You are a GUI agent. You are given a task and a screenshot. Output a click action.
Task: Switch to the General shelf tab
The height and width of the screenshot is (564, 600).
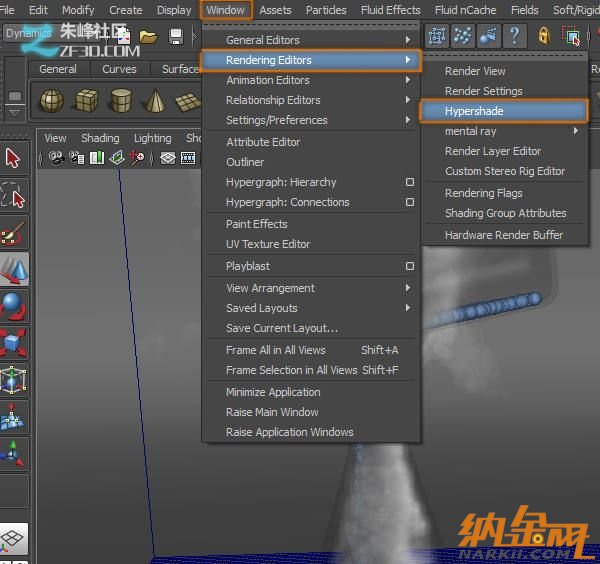(x=58, y=69)
